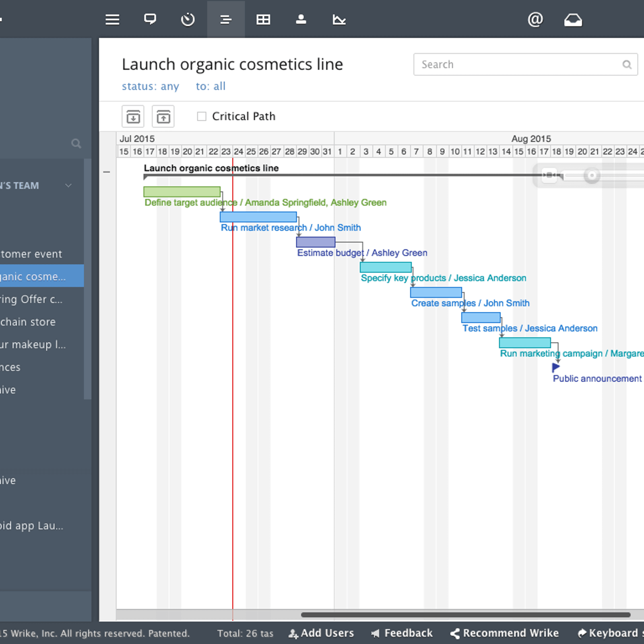Click the horizontal timeline scrollbar thumb
This screenshot has width=644, height=644.
click(466, 615)
